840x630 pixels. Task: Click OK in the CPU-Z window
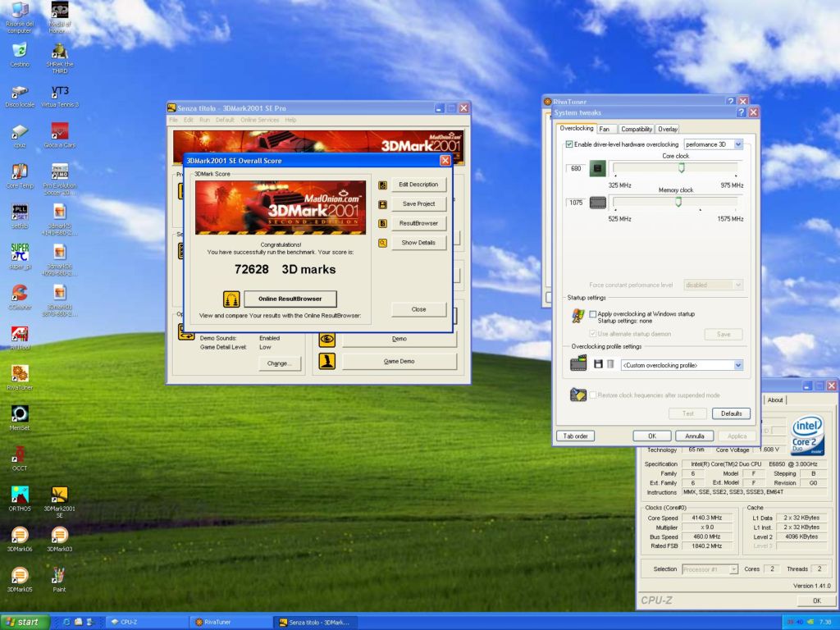pyautogui.click(x=816, y=600)
